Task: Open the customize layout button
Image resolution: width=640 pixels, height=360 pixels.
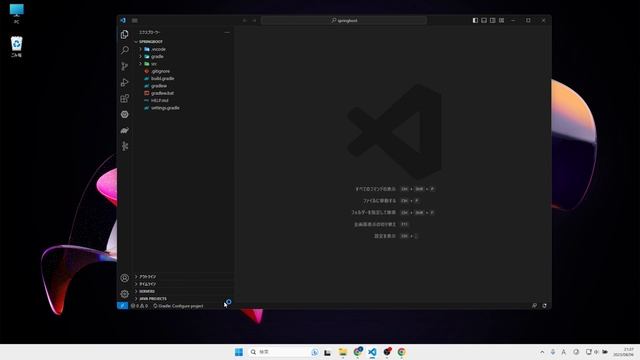Action: [502, 20]
